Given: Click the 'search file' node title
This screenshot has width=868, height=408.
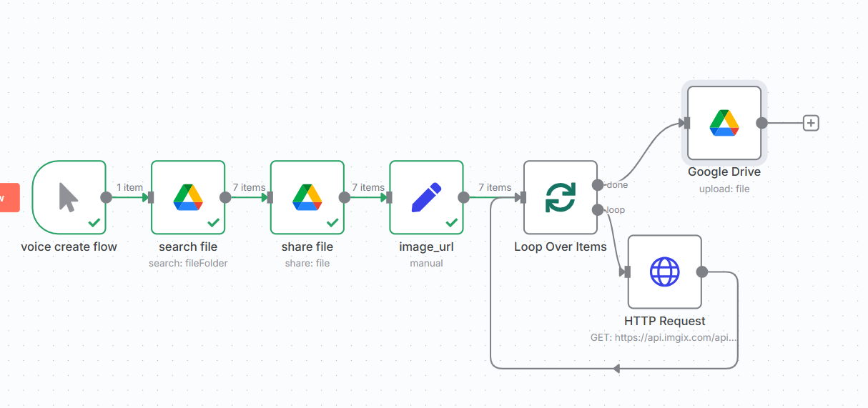Looking at the screenshot, I should pos(188,247).
